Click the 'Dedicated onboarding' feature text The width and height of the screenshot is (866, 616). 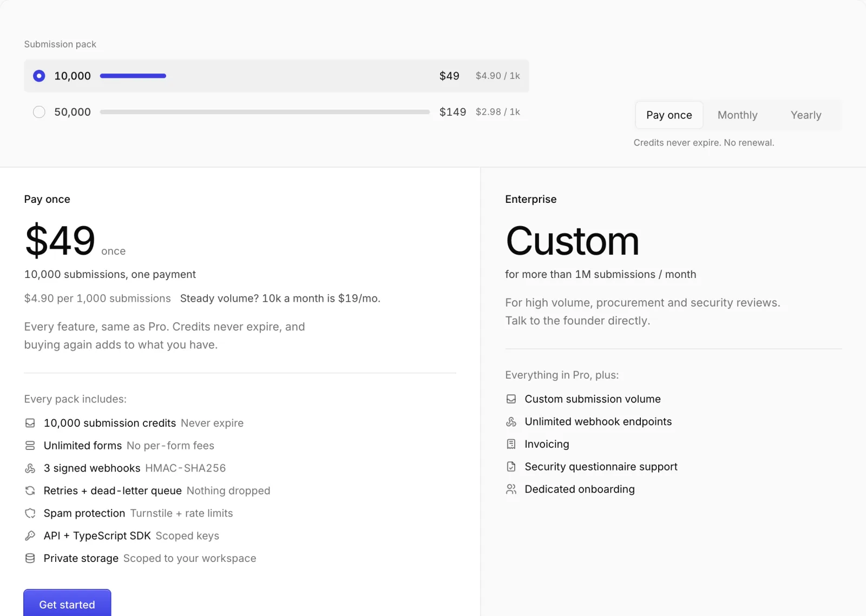(x=580, y=489)
